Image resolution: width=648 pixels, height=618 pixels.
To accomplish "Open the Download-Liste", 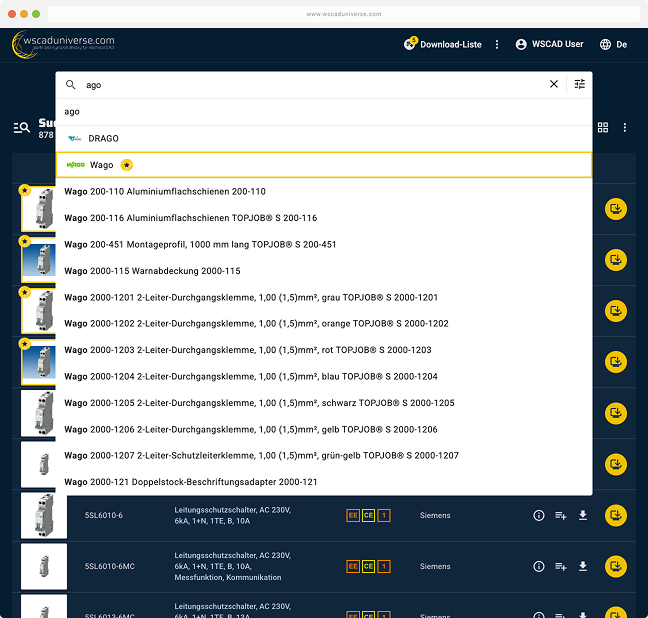I will coord(443,44).
